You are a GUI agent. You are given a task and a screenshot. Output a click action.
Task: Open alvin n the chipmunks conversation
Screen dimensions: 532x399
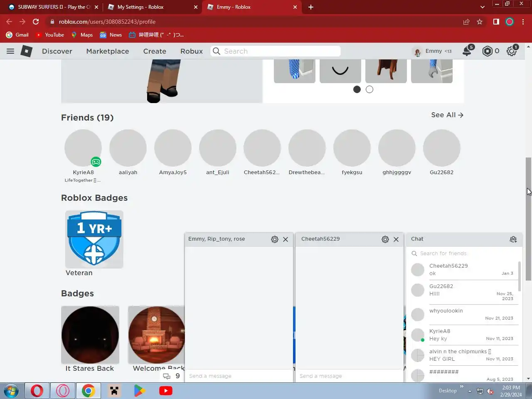point(464,355)
